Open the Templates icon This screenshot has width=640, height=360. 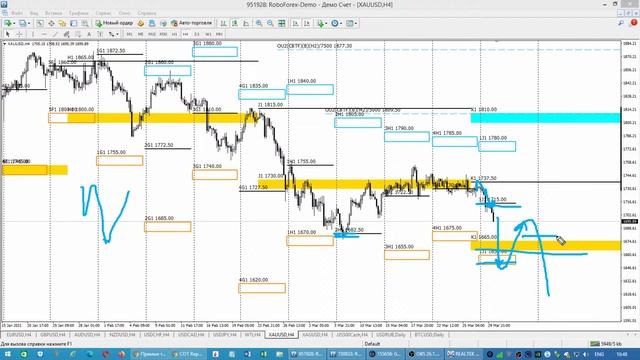349,23
